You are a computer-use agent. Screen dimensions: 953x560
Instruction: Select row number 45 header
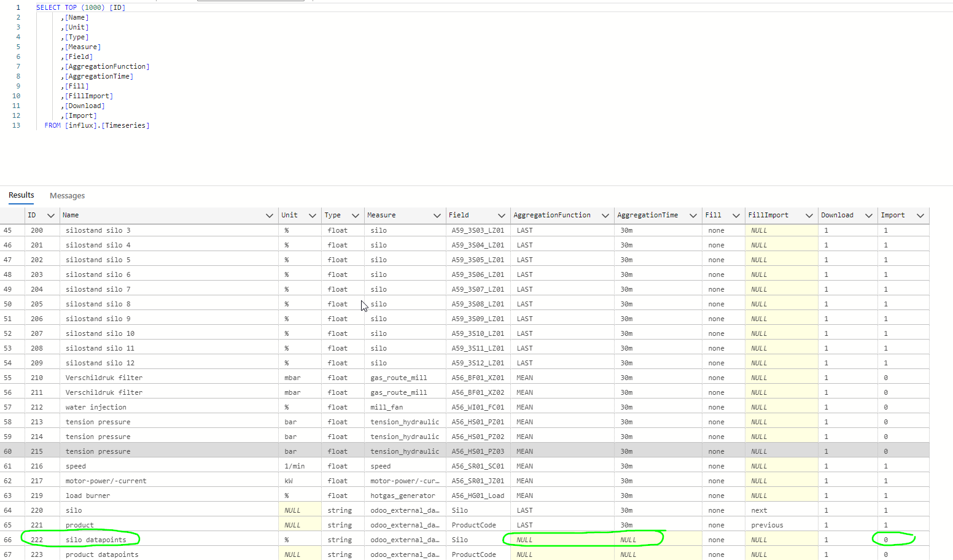click(x=12, y=230)
